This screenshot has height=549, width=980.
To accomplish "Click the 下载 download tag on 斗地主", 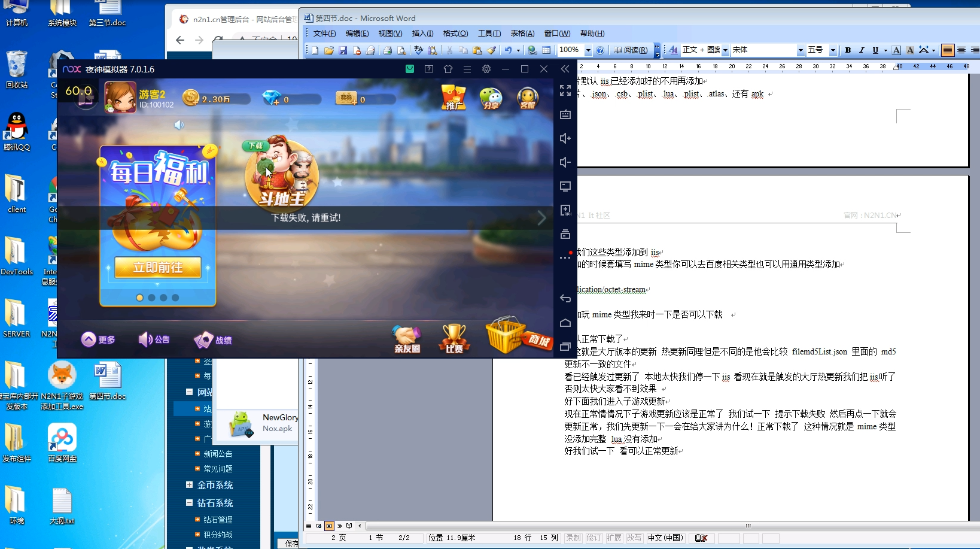I will (x=257, y=145).
